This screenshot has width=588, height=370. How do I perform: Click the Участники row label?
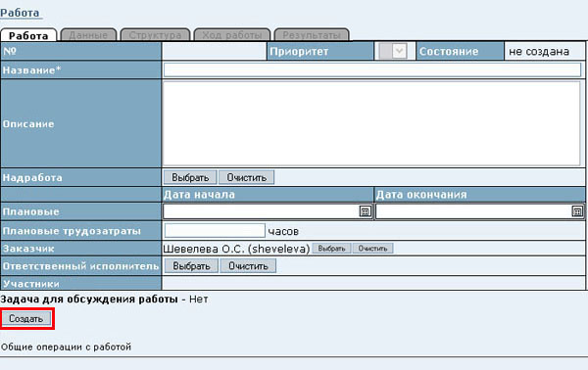click(x=31, y=284)
